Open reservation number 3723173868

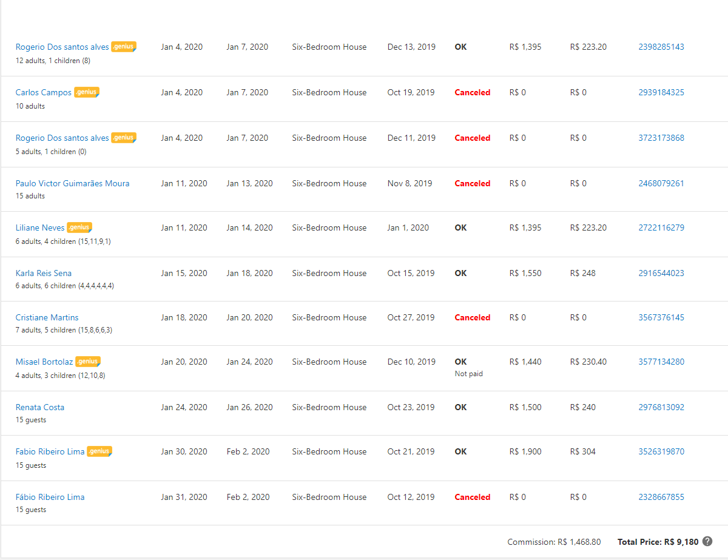click(x=661, y=138)
